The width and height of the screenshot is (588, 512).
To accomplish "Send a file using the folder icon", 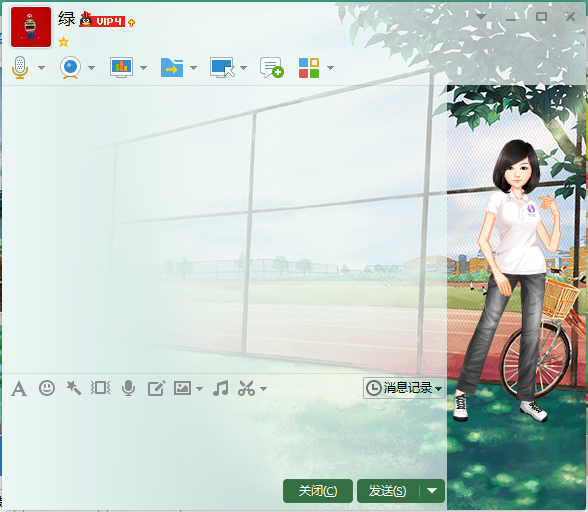I will [172, 68].
